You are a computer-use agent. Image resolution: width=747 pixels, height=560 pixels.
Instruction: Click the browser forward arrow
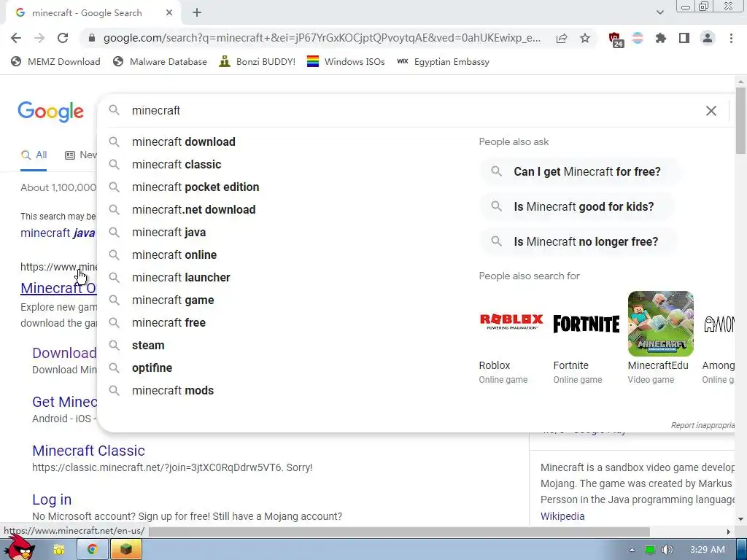click(x=39, y=38)
